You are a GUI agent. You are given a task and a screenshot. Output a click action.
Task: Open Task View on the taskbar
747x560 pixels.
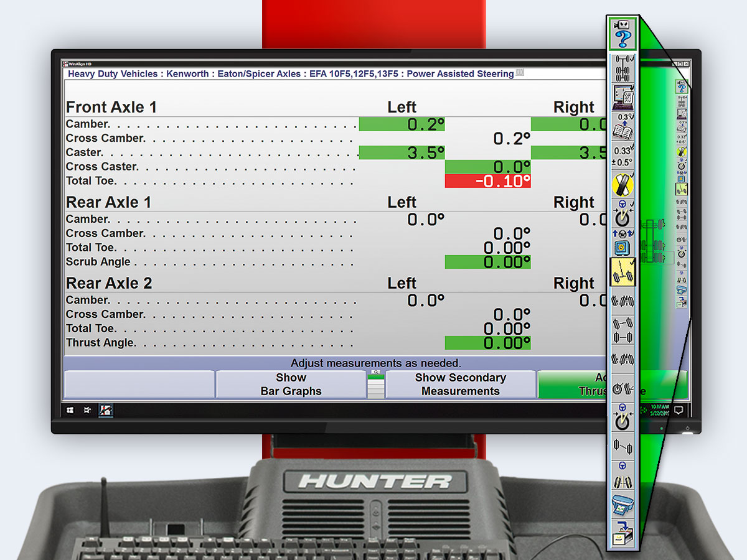[x=88, y=411]
